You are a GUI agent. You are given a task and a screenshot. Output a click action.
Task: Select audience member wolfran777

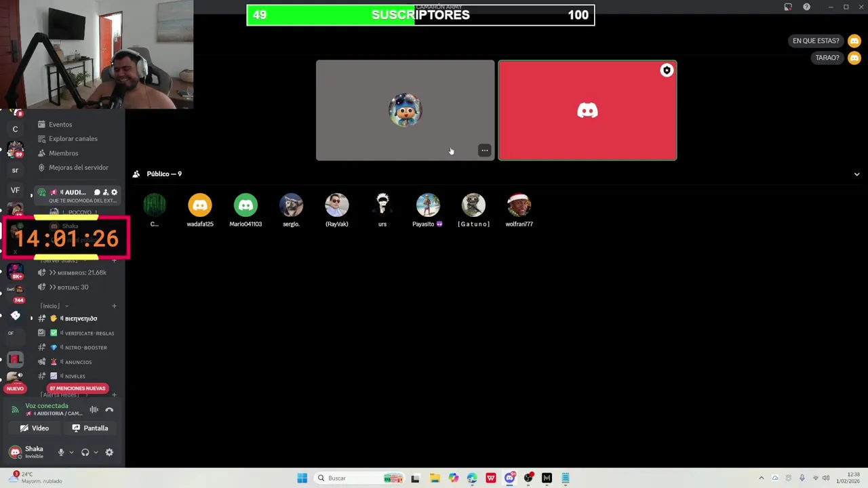519,209
